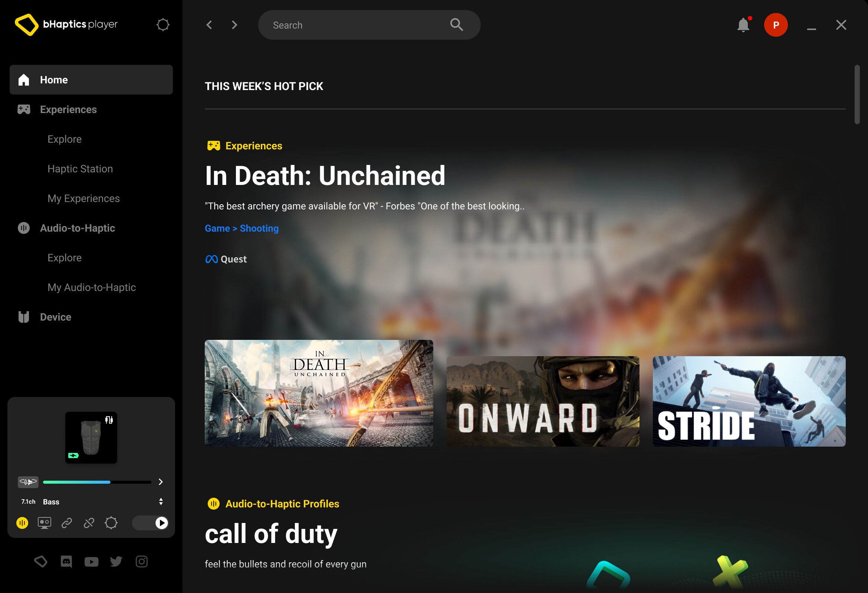This screenshot has width=868, height=593.
Task: Click the link device icon
Action: (x=66, y=523)
